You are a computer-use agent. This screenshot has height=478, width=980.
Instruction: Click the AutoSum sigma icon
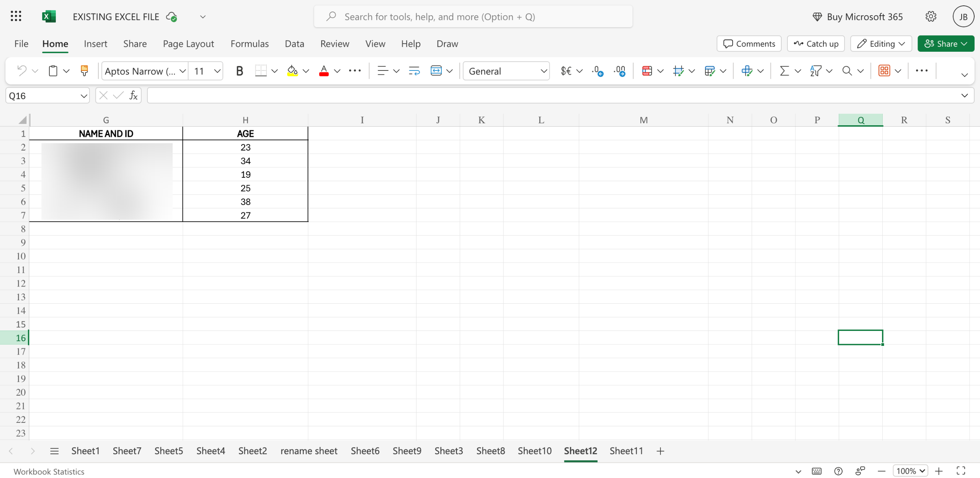pos(784,71)
